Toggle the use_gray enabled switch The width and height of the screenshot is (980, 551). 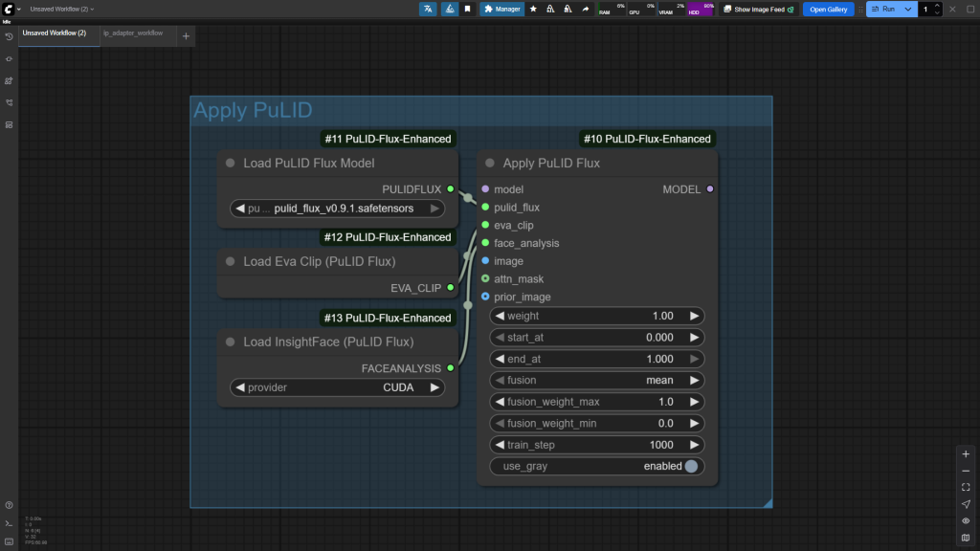(690, 466)
